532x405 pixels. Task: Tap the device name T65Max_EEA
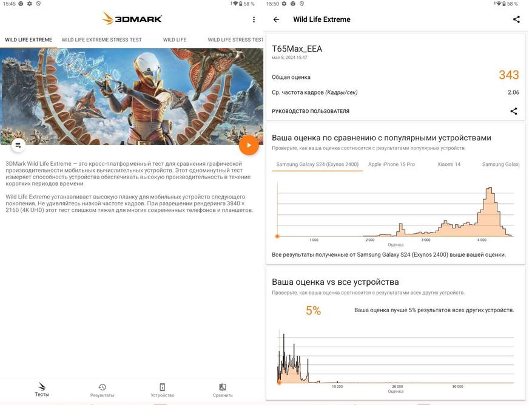(x=297, y=49)
